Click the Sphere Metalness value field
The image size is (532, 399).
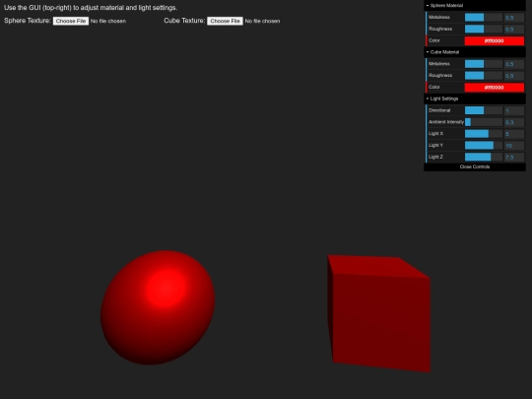(x=514, y=18)
